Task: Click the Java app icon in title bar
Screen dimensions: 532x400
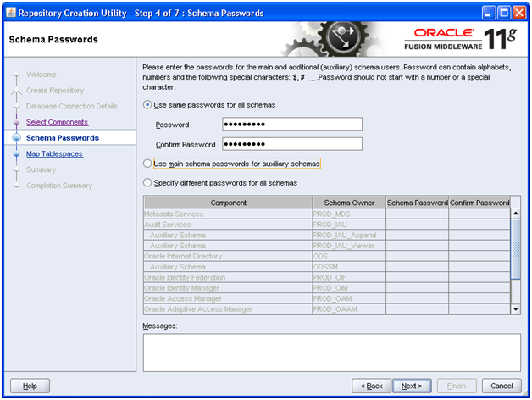Action: coord(11,13)
